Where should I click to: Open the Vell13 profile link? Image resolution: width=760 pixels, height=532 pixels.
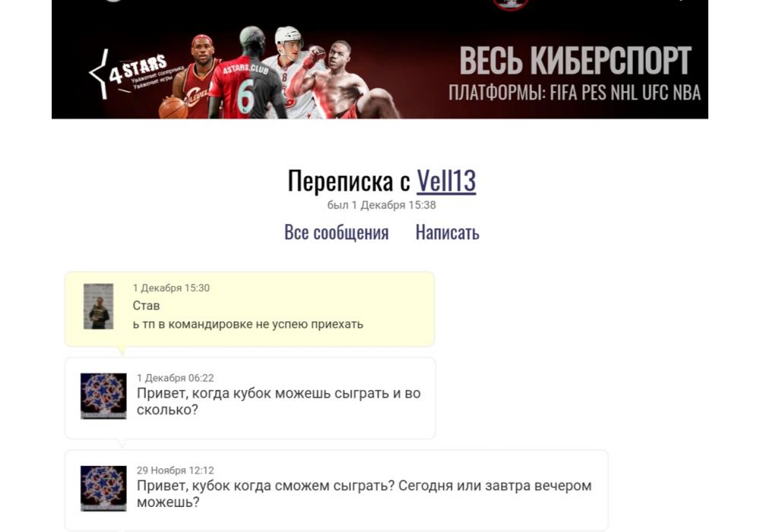446,181
